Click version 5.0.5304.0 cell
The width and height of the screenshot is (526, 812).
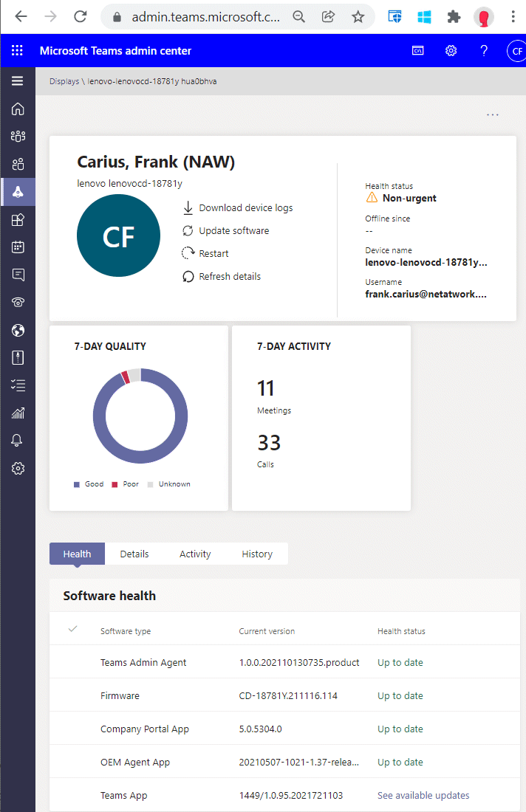pos(260,729)
